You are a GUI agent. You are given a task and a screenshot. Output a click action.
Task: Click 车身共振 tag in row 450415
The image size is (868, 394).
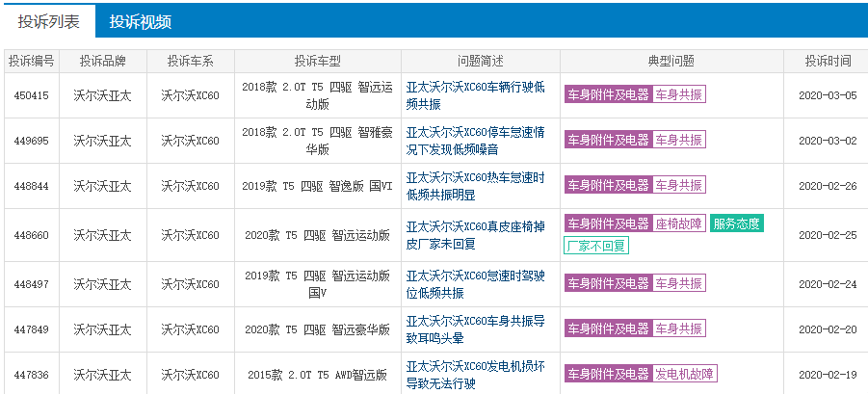click(678, 94)
